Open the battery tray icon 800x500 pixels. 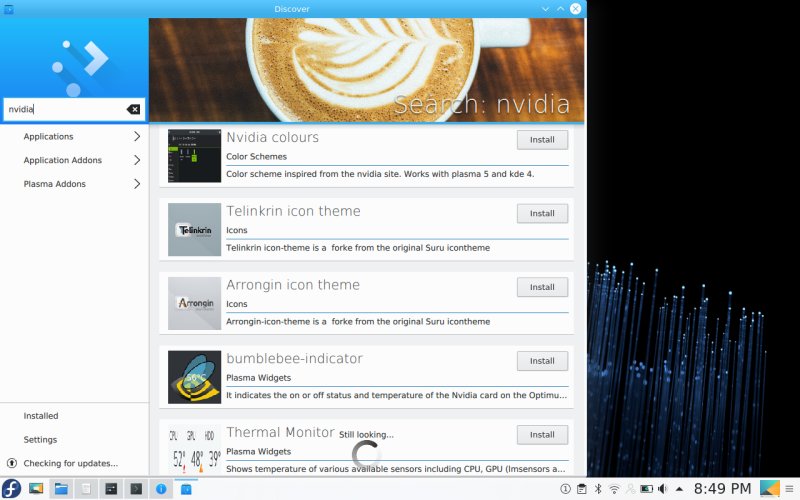[x=646, y=489]
